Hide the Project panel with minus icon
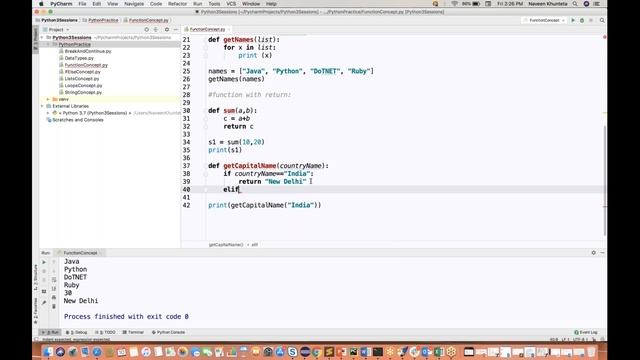 coord(176,29)
